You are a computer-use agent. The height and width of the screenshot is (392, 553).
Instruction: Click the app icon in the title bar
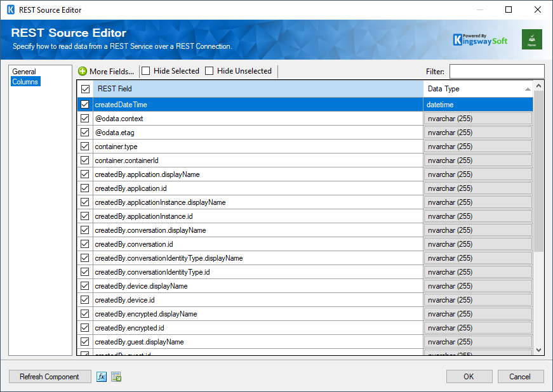click(11, 10)
